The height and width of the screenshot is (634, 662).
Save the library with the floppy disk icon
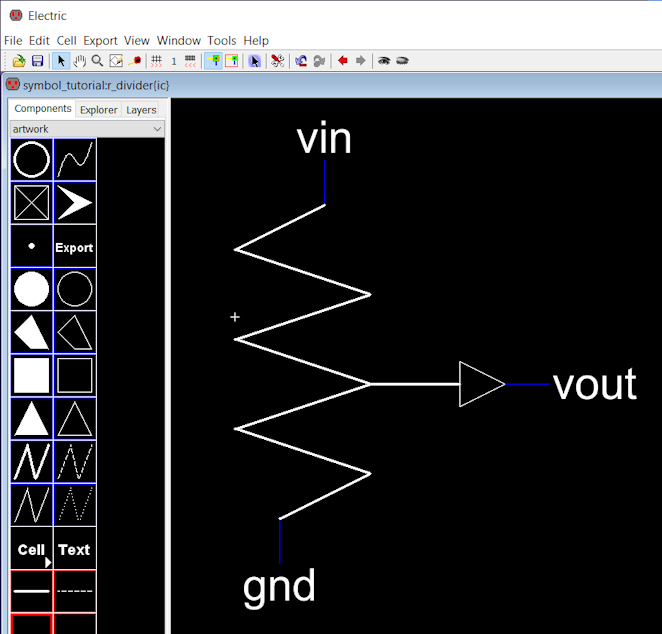[x=38, y=61]
